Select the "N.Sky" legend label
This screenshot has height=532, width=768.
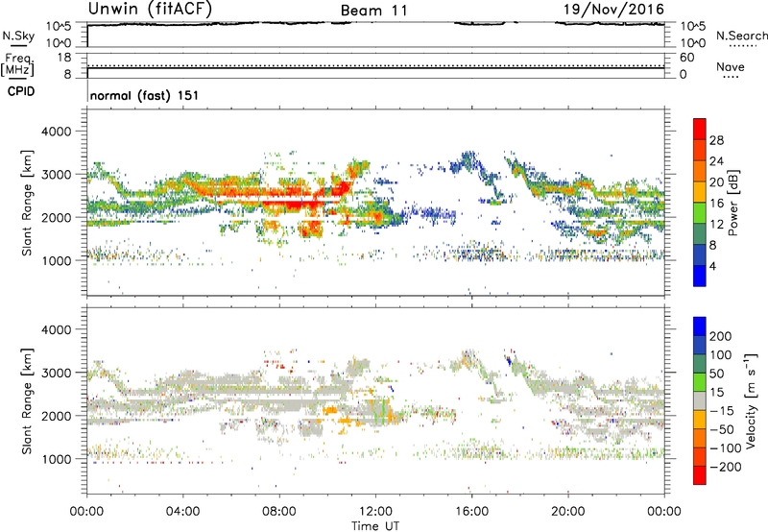(x=18, y=36)
